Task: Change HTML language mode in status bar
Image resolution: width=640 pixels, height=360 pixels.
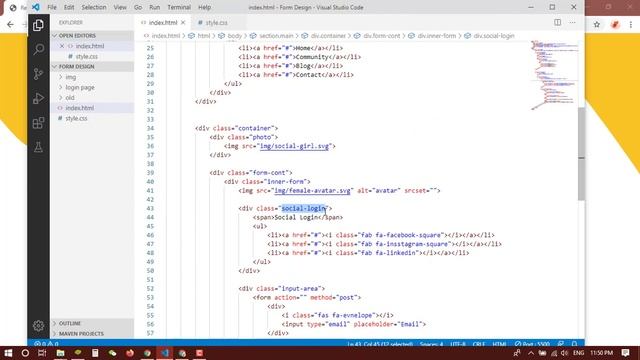Action: pyautogui.click(x=499, y=344)
